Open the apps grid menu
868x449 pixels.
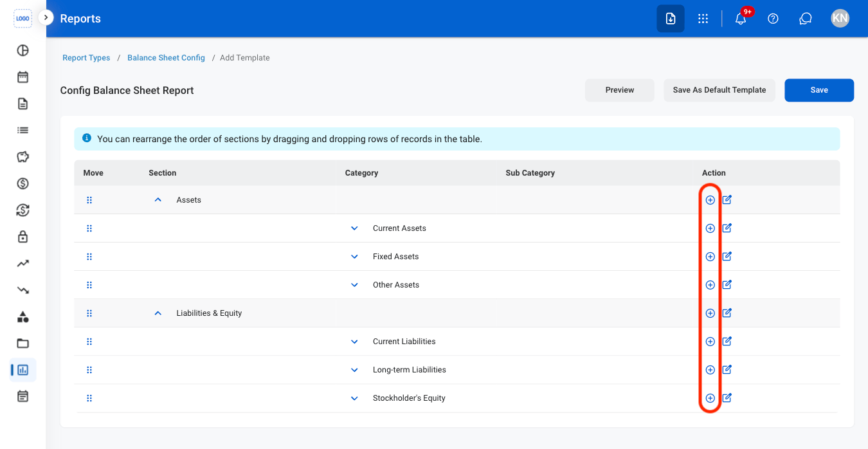pyautogui.click(x=703, y=19)
